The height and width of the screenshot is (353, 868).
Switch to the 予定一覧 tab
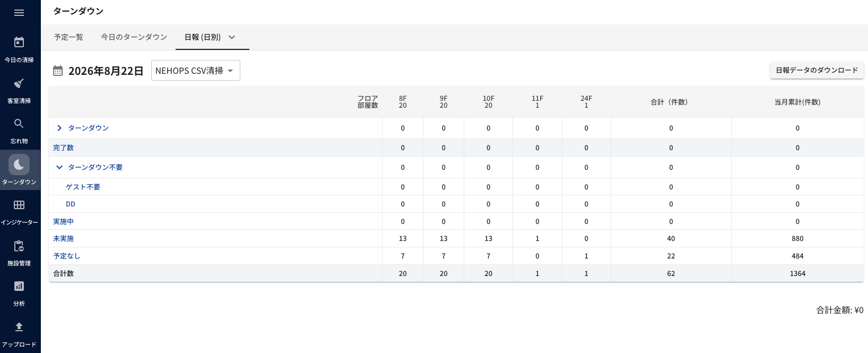tap(68, 37)
